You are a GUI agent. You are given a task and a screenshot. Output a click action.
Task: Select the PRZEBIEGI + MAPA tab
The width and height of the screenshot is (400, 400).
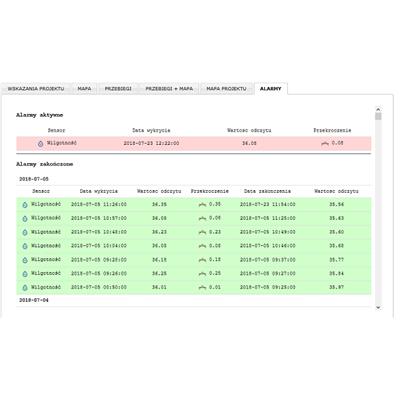[169, 89]
